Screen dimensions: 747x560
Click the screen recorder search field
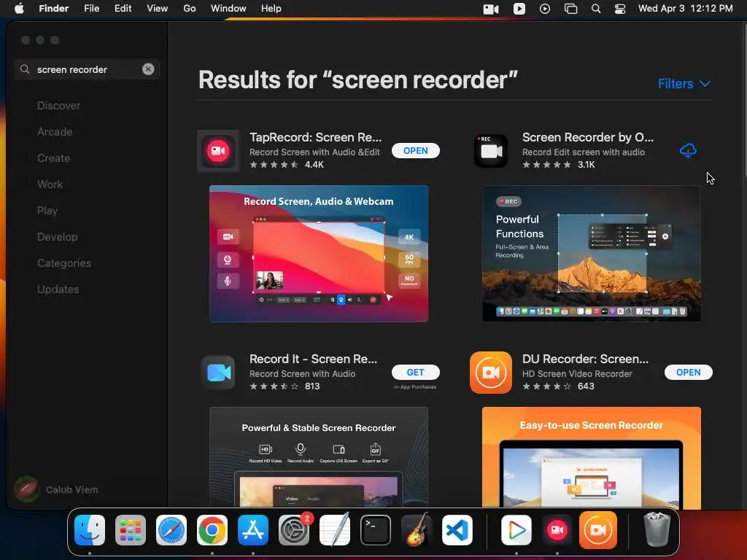point(86,69)
